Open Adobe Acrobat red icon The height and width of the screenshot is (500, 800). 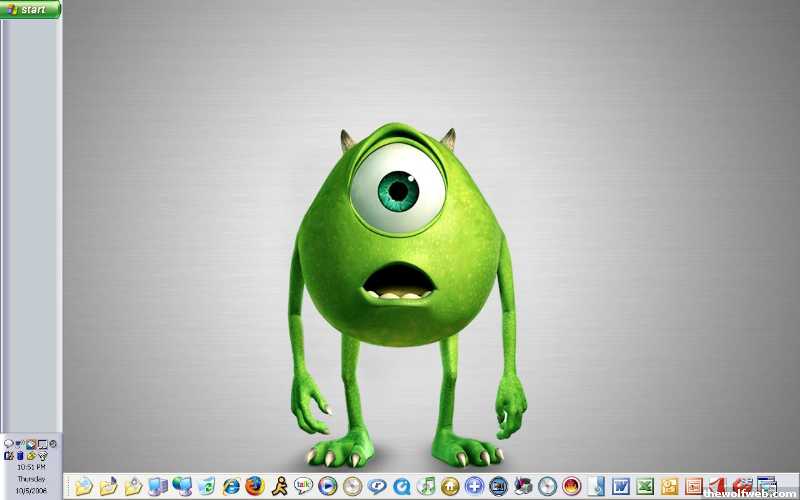coord(717,486)
